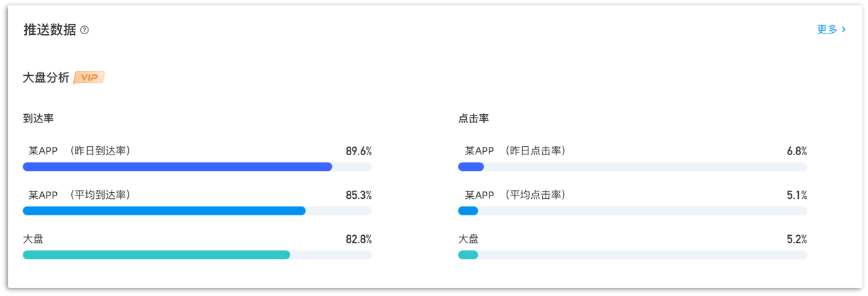This screenshot has height=296, width=868.
Task: Click the chevron arrow after 更多
Action: (844, 29)
